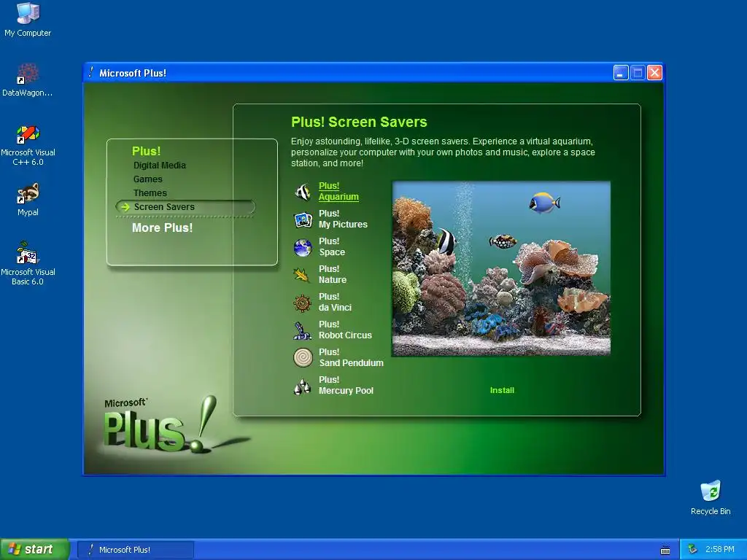Open the Games section
Viewport: 747px width, 560px height.
pos(147,179)
